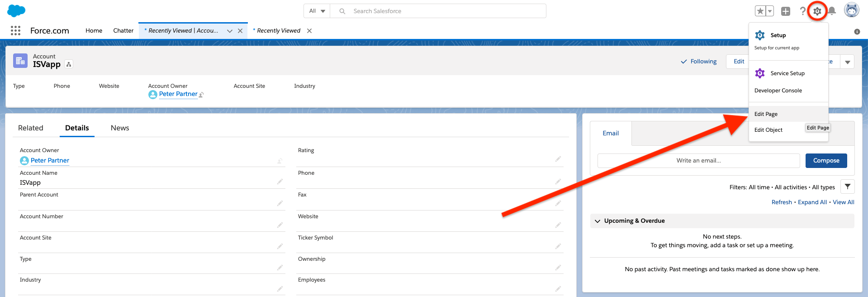Open the help question mark icon
Screen dimensions: 868x297
pos(802,11)
